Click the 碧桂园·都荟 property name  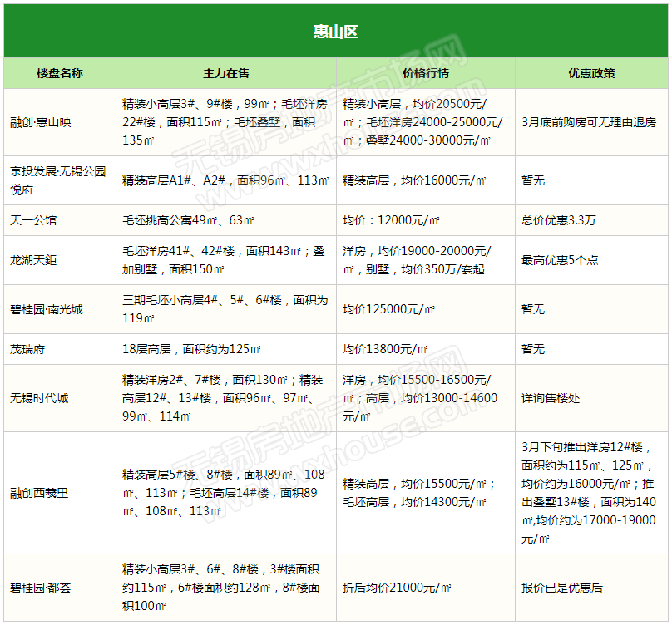(x=41, y=588)
